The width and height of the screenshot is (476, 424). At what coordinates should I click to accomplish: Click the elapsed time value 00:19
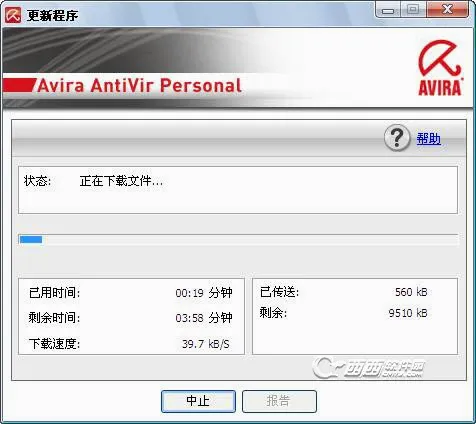pyautogui.click(x=189, y=293)
